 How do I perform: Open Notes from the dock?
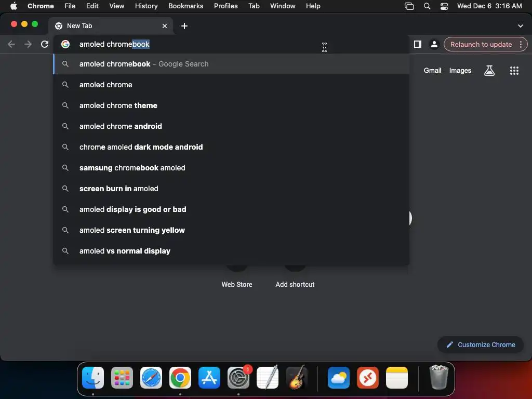click(397, 378)
